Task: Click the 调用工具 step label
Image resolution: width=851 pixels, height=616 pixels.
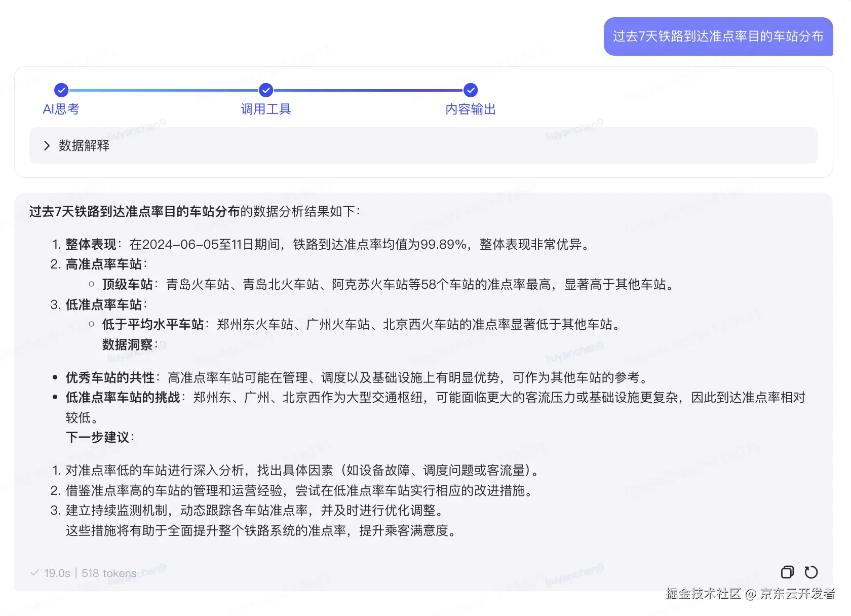Action: click(266, 109)
